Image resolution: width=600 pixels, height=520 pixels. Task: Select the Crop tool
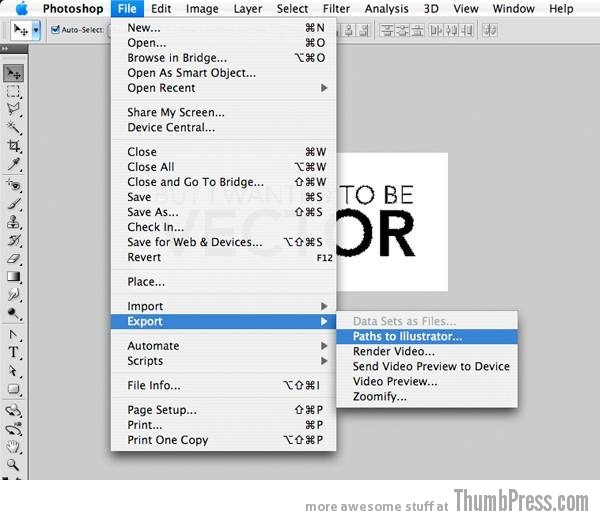[x=13, y=146]
